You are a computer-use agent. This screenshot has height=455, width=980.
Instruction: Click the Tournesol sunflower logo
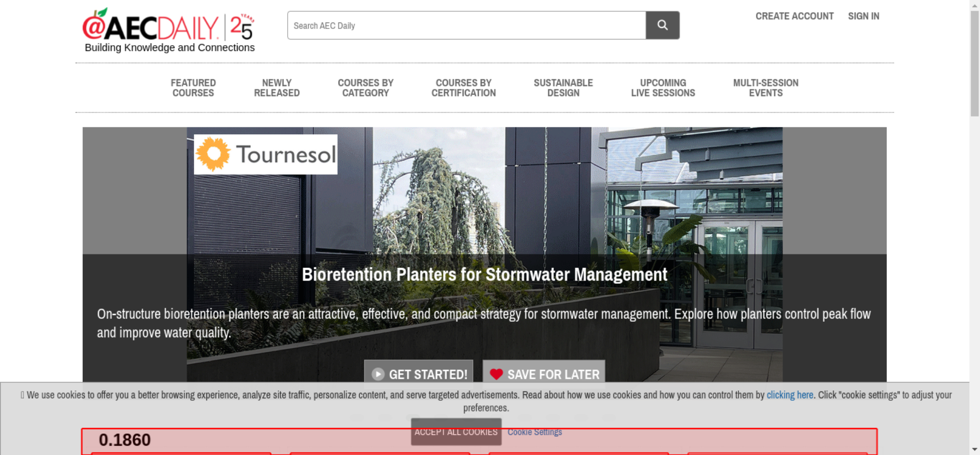[x=213, y=154]
